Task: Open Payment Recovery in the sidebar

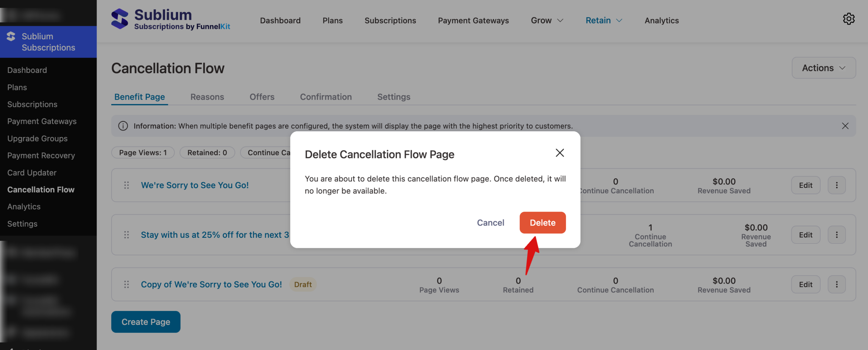Action: pos(41,156)
